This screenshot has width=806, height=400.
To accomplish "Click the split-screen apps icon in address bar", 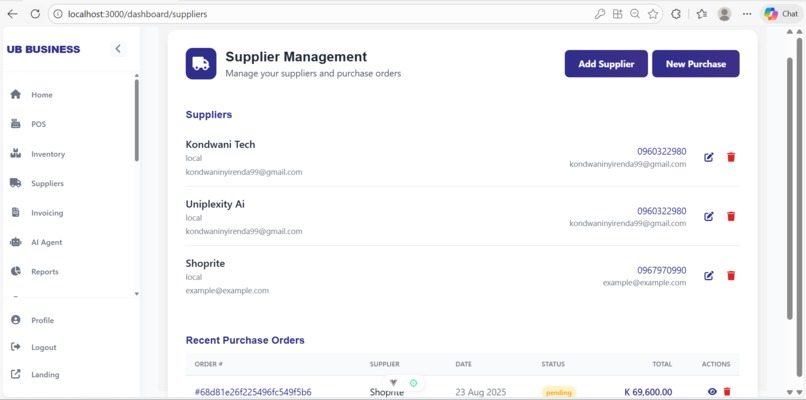I will [617, 14].
